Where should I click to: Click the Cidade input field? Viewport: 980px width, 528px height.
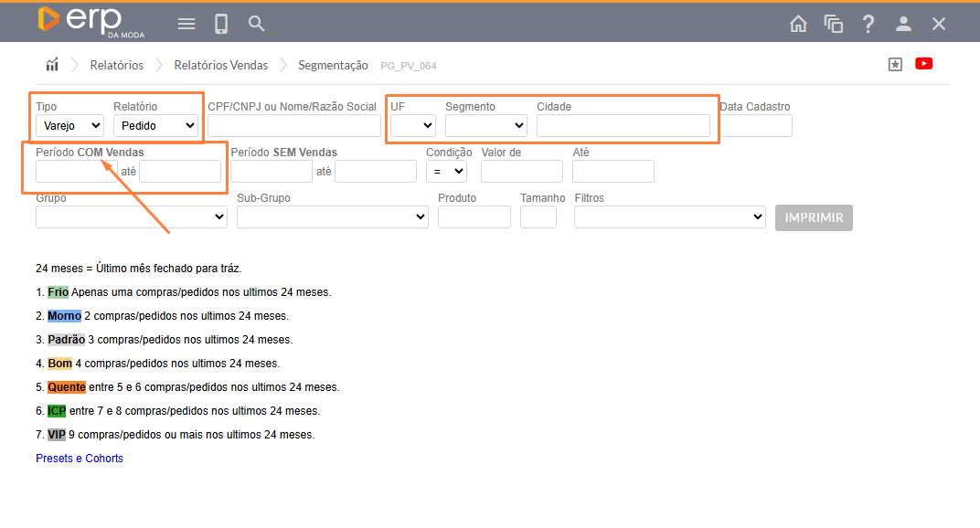point(623,125)
